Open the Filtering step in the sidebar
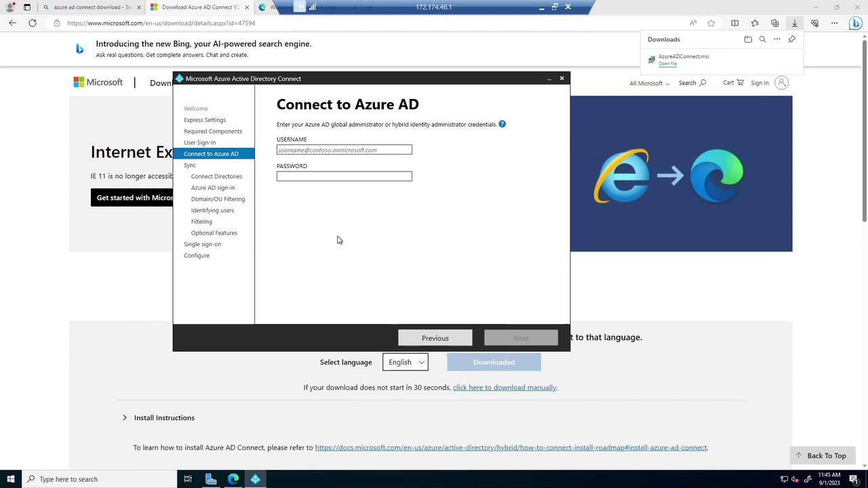868x488 pixels. coord(201,222)
